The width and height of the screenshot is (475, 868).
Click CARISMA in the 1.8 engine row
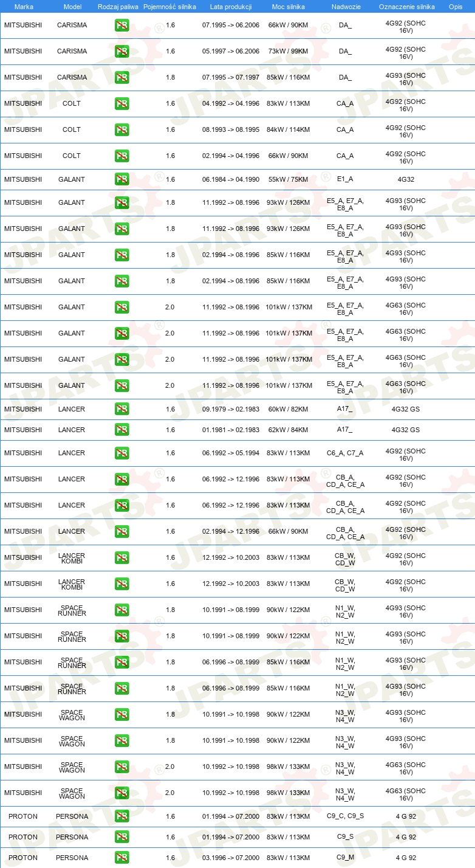[72, 78]
